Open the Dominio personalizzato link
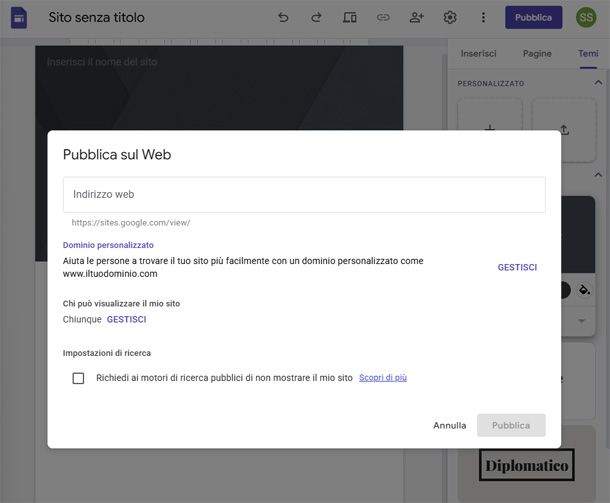Viewport: 610px width, 503px height. point(108,245)
